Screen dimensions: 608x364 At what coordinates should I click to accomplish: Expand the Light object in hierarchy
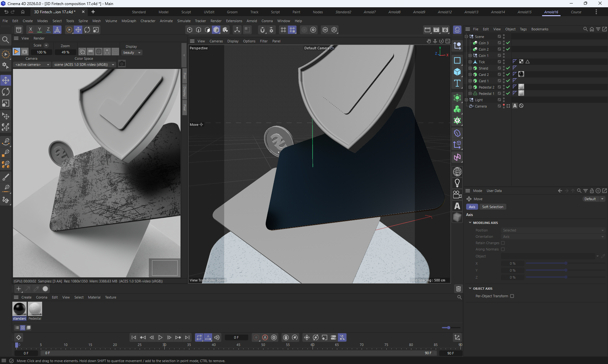(x=466, y=100)
